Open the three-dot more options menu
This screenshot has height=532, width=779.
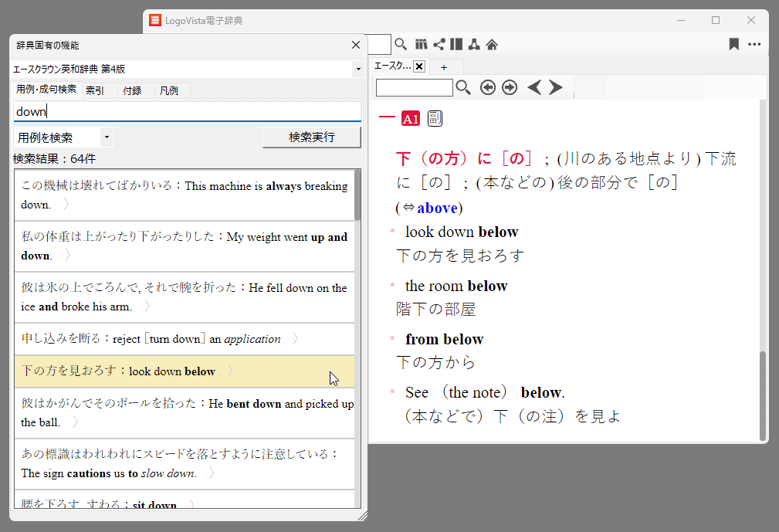(754, 44)
